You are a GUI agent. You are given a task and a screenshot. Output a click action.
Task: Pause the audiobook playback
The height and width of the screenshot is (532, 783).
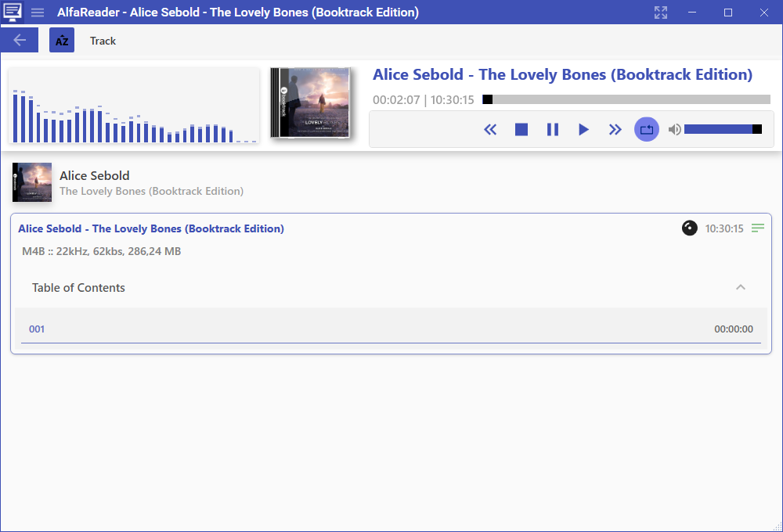tap(553, 129)
